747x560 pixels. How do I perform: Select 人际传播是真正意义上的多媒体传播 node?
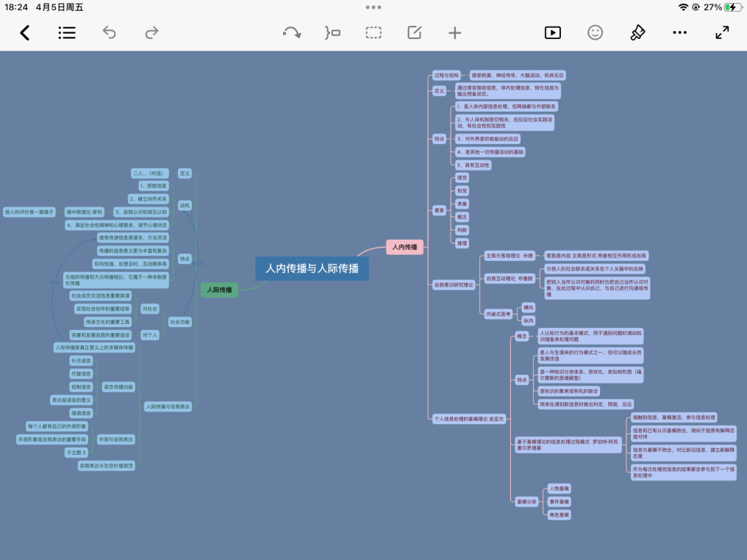coord(94,348)
